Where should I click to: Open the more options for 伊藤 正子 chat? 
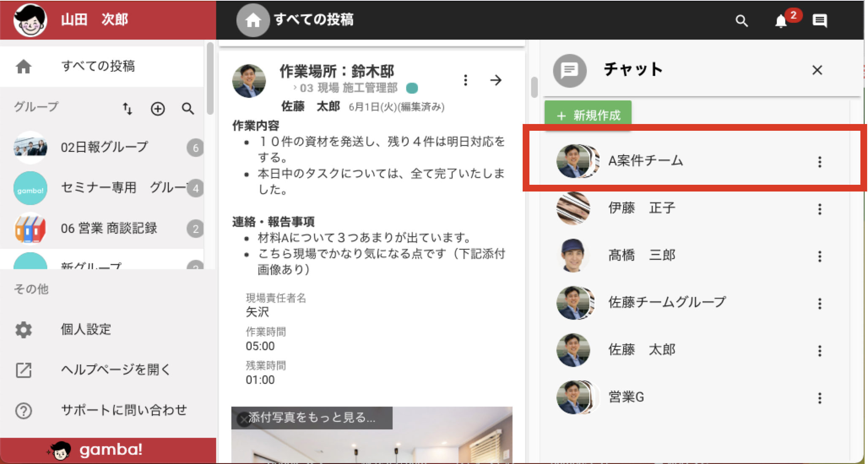coord(819,209)
